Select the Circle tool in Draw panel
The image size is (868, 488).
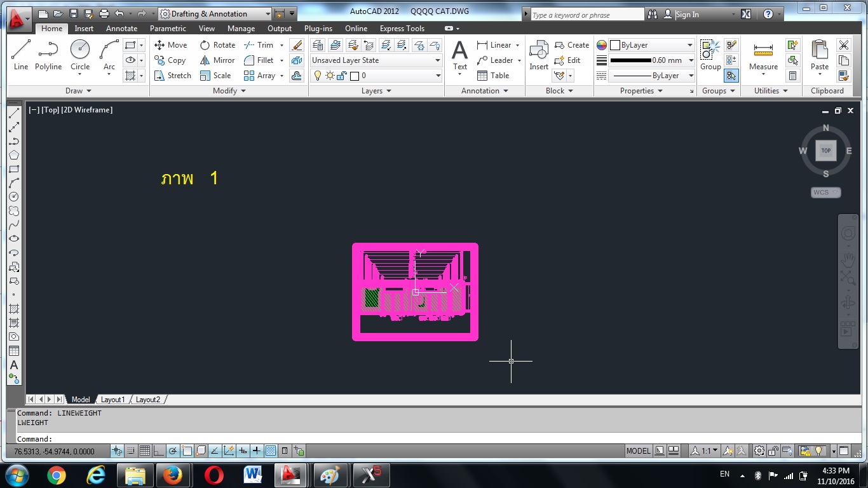coord(80,55)
